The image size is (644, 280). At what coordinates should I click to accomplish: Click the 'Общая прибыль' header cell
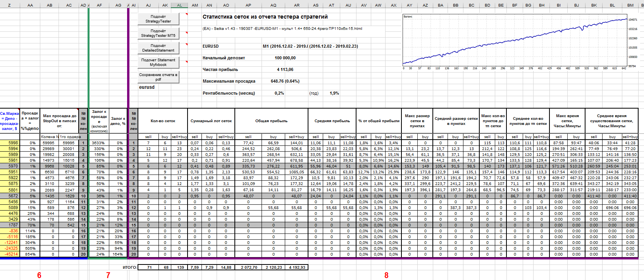click(271, 121)
